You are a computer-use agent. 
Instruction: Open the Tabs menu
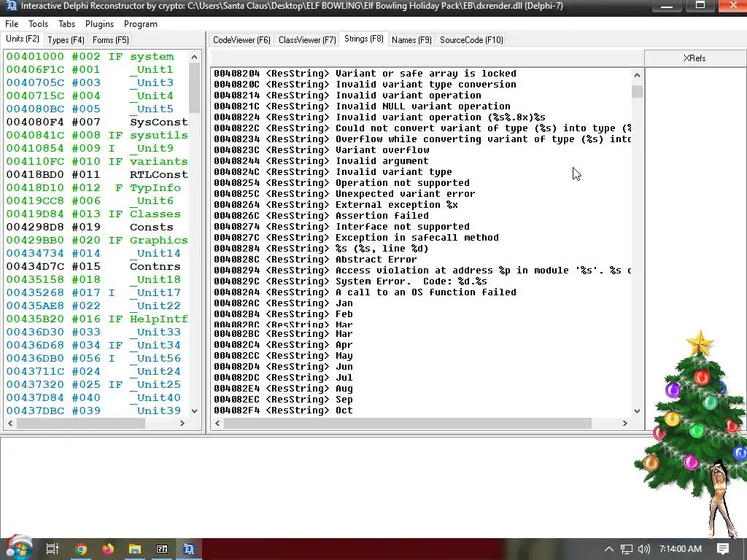tap(66, 24)
